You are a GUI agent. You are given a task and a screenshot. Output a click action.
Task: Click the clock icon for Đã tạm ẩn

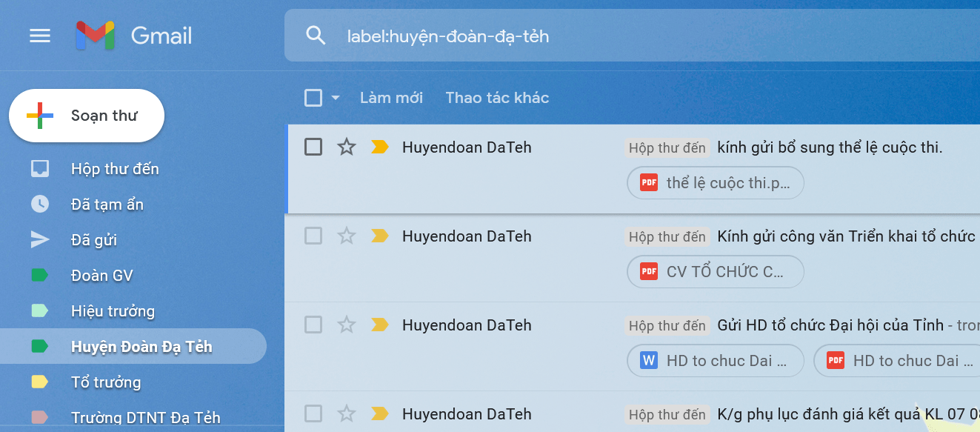coord(40,204)
